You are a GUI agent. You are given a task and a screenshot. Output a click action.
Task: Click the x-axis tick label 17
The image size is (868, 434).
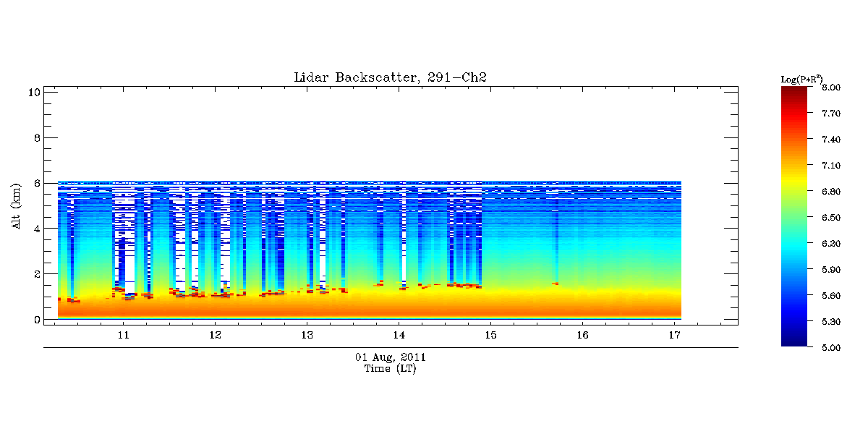click(674, 336)
